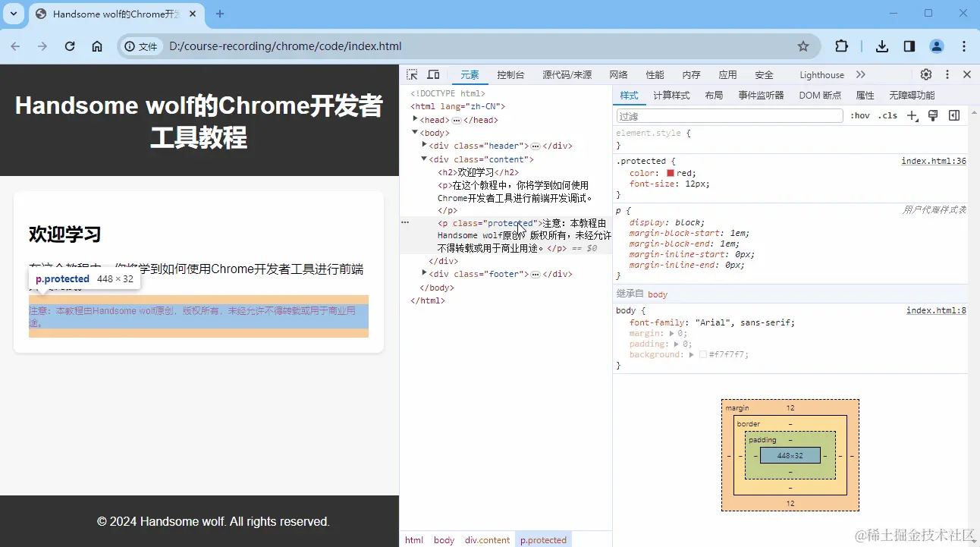Expand the padding shorthand in body rule
The image size is (980, 547).
(677, 344)
